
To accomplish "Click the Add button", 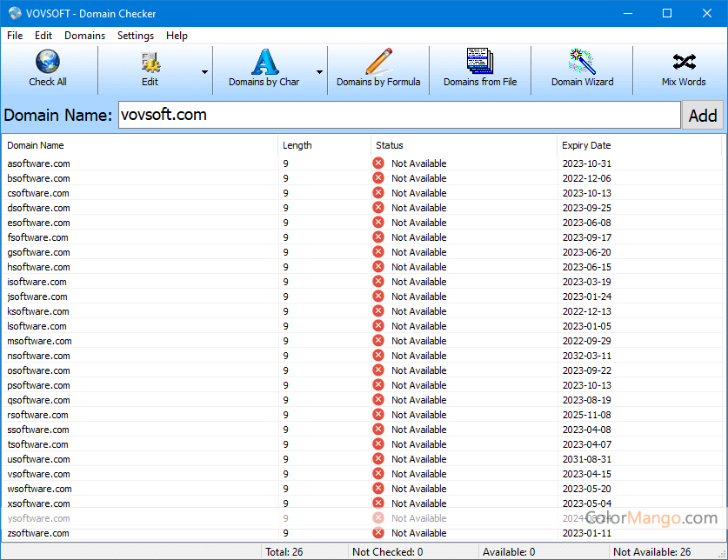I will [x=703, y=116].
